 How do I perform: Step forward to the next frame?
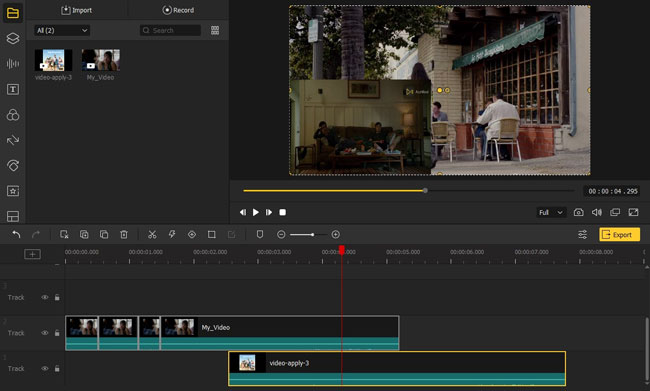[x=269, y=212]
